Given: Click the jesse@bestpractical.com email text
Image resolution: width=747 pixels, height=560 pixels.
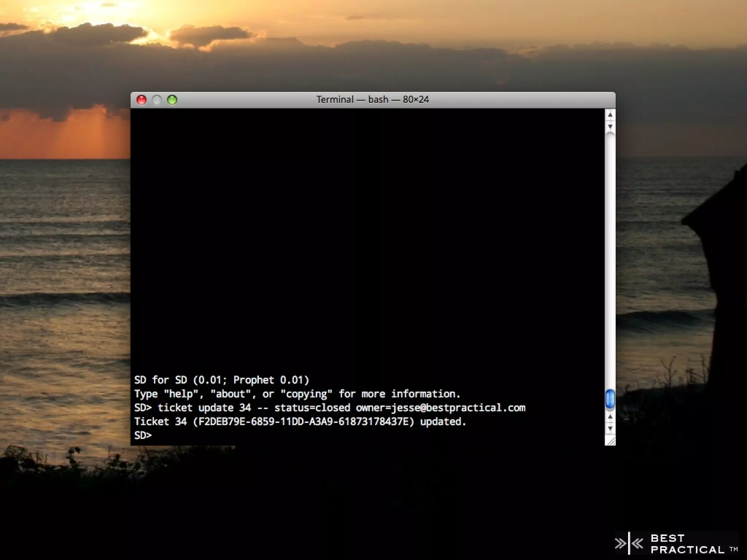Looking at the screenshot, I should tap(458, 408).
